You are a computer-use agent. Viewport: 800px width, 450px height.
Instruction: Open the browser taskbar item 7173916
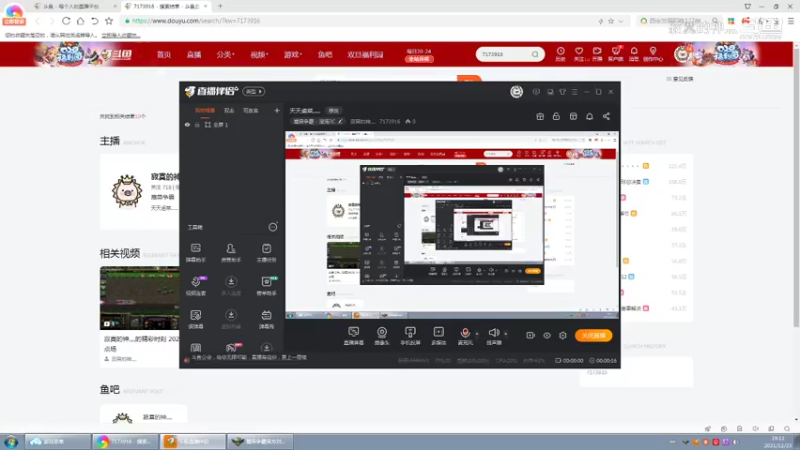[x=126, y=441]
